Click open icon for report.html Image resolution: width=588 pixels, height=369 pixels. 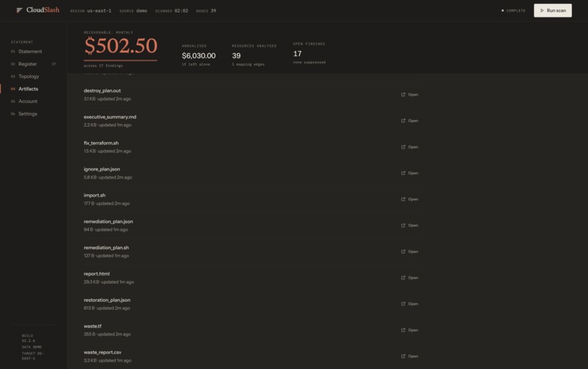[x=403, y=278]
